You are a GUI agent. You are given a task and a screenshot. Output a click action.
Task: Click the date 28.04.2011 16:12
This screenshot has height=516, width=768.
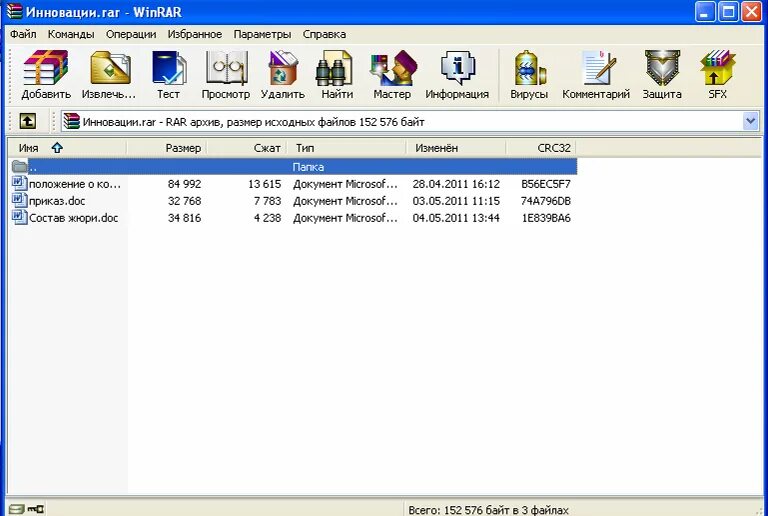tap(456, 184)
